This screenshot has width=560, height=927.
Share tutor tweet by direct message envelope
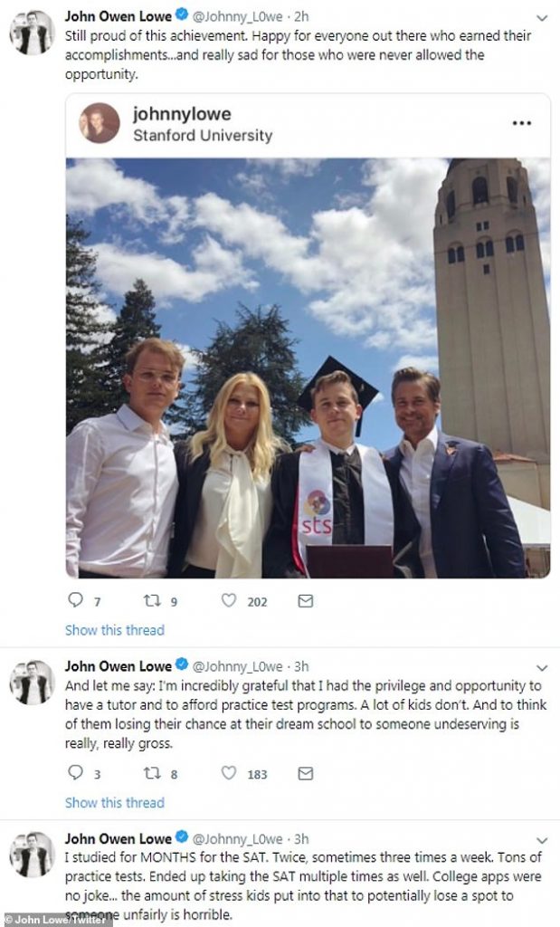pyautogui.click(x=306, y=774)
